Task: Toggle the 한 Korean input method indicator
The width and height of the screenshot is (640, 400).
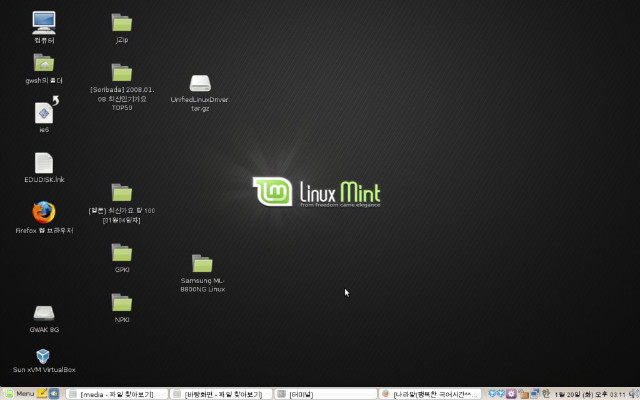Action: pyautogui.click(x=546, y=394)
